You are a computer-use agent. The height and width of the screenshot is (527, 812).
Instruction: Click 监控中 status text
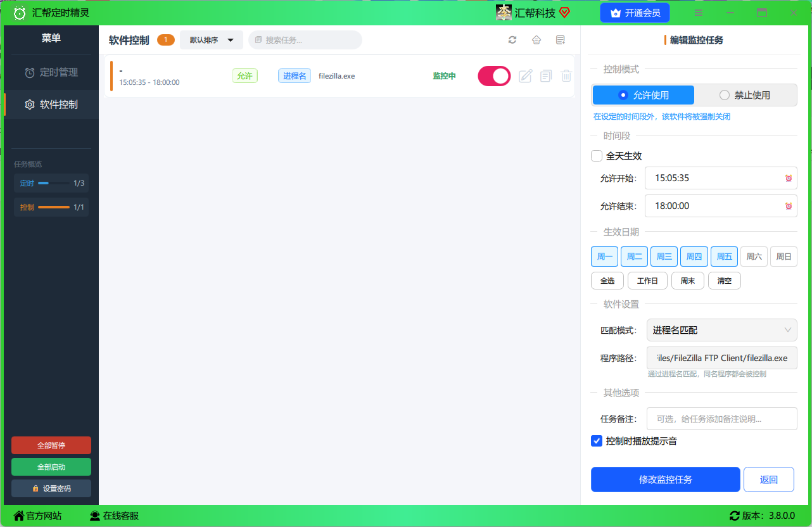[x=444, y=76]
